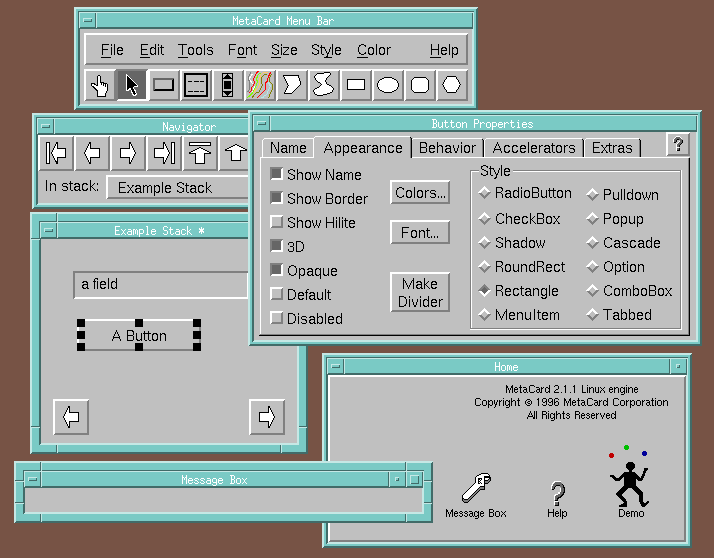The image size is (714, 558).
Task: Select the Pointer arrow tool
Action: click(x=132, y=85)
